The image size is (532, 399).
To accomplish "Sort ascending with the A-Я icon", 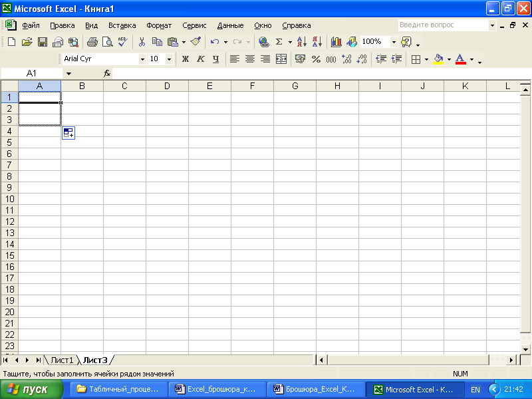I will pyautogui.click(x=301, y=42).
